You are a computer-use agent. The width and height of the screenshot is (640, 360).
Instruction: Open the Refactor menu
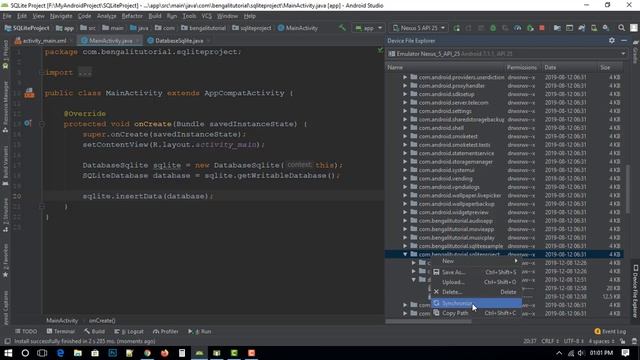[132, 16]
